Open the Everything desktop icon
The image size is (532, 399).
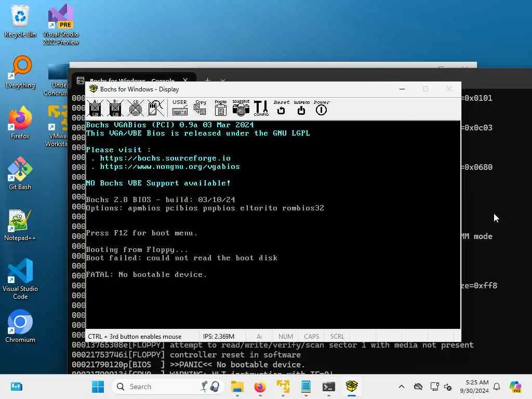[x=20, y=72]
